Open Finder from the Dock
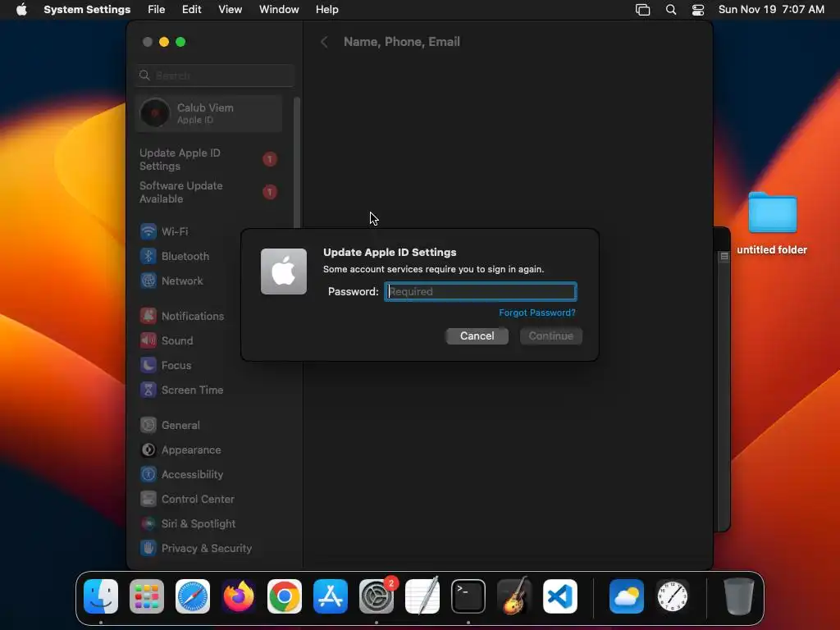Image resolution: width=840 pixels, height=630 pixels. coord(101,596)
